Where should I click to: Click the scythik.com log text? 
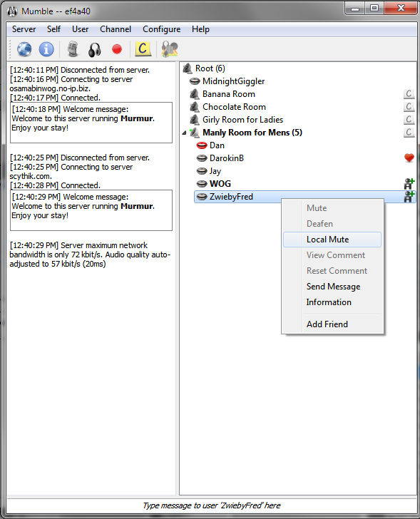coord(31,176)
